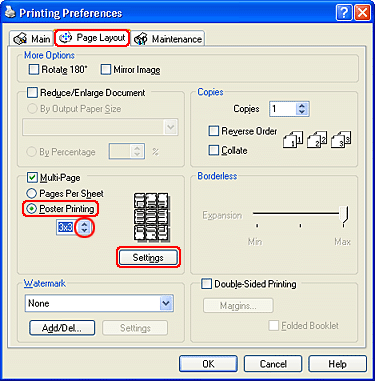Viewport: 375px width, 381px height.
Task: Enable the Rotate 180° checkbox
Action: click(34, 70)
